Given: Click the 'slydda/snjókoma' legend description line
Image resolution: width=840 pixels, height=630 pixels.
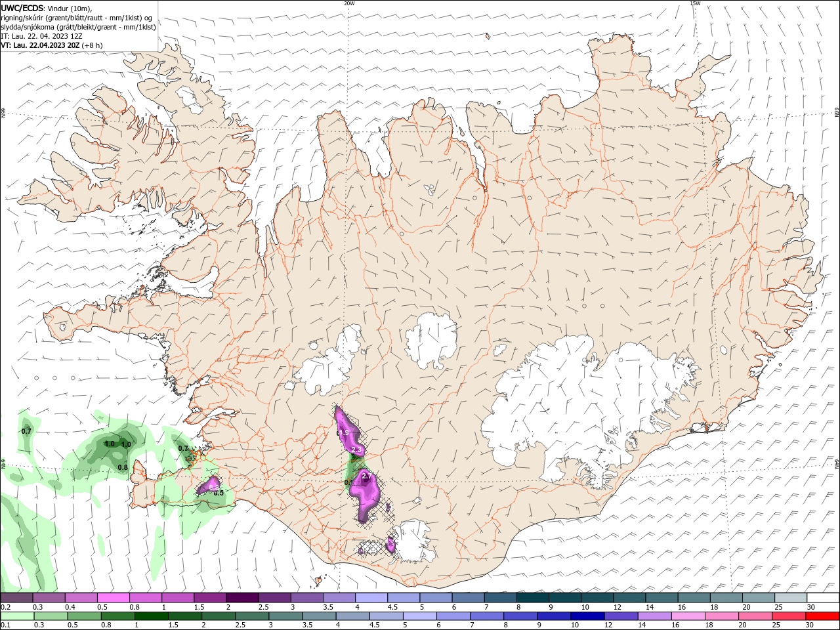Looking at the screenshot, I should [x=78, y=27].
